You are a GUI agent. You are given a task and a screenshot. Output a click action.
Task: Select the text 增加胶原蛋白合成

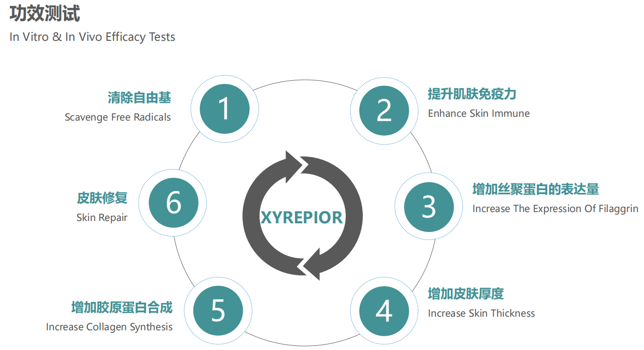122,308
